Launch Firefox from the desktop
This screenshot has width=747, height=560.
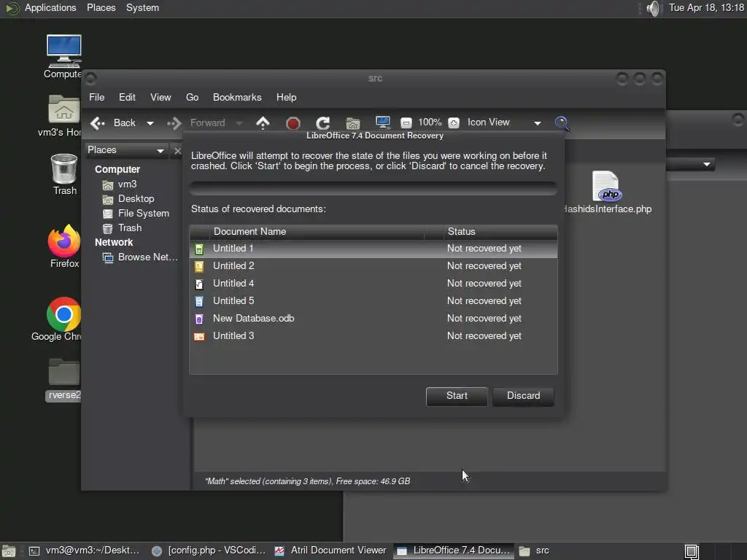coord(64,241)
